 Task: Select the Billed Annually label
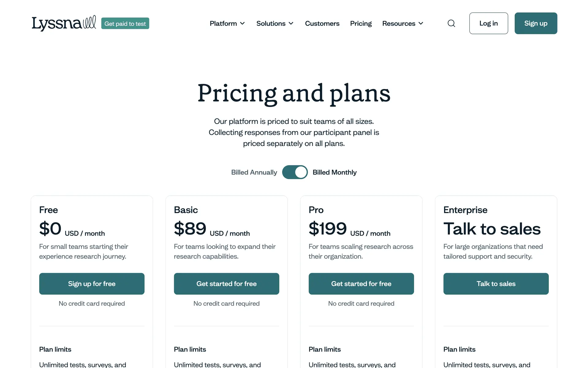[254, 172]
